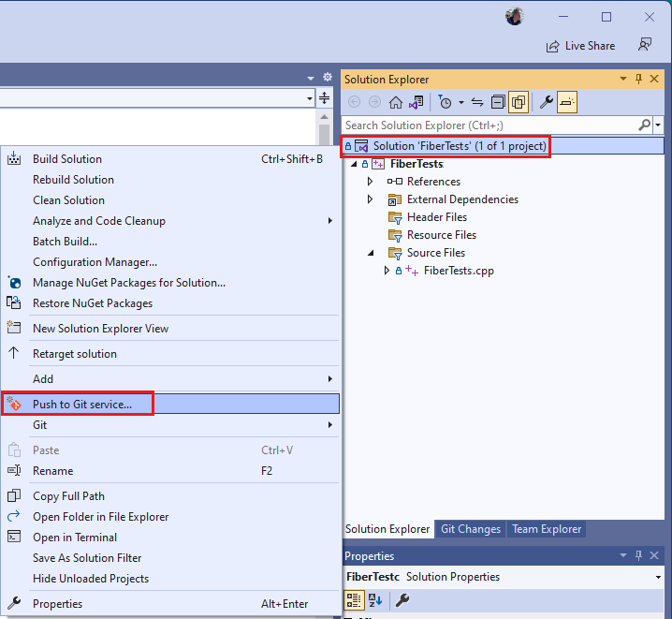
Task: Open search options dropdown beside the magnifier
Action: [658, 125]
